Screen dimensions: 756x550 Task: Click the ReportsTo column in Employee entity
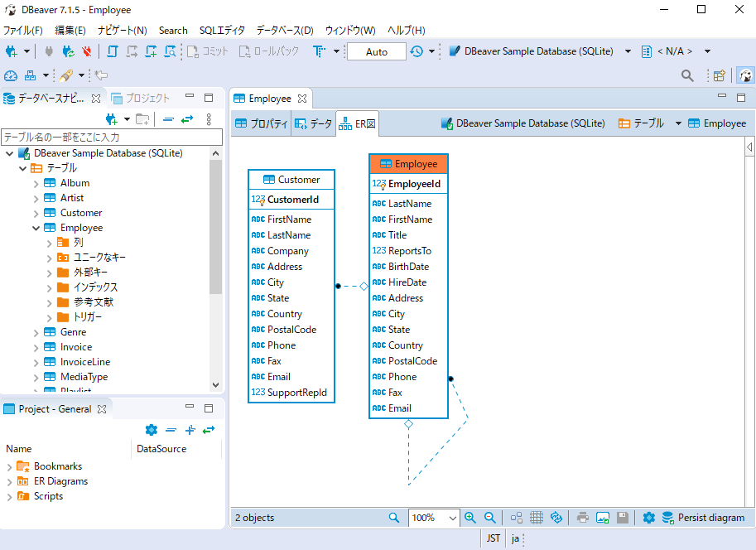[408, 251]
